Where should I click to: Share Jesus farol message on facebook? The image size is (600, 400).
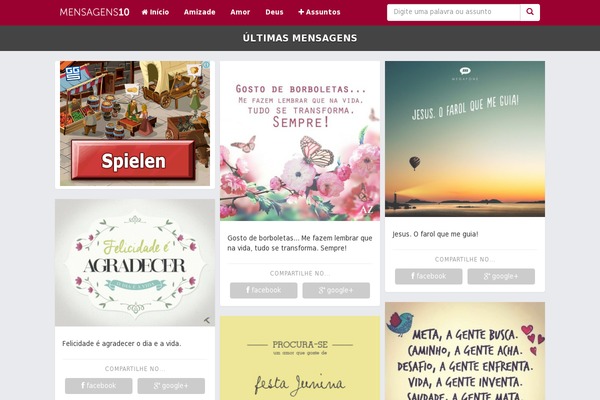[429, 276]
